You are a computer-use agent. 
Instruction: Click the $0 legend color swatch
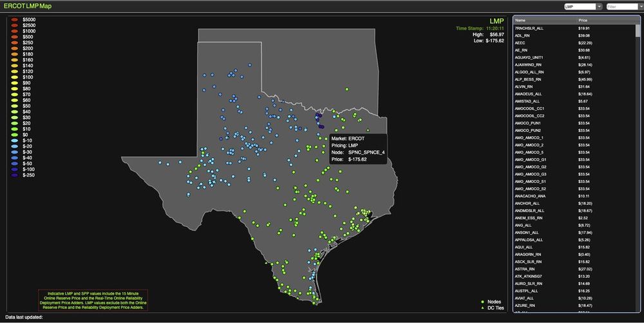tap(14, 135)
